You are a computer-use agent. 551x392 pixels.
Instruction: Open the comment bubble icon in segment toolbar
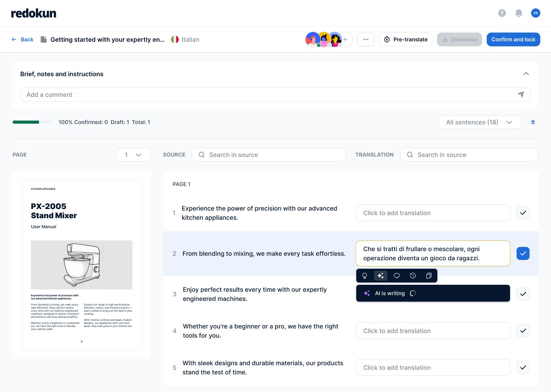pos(397,276)
